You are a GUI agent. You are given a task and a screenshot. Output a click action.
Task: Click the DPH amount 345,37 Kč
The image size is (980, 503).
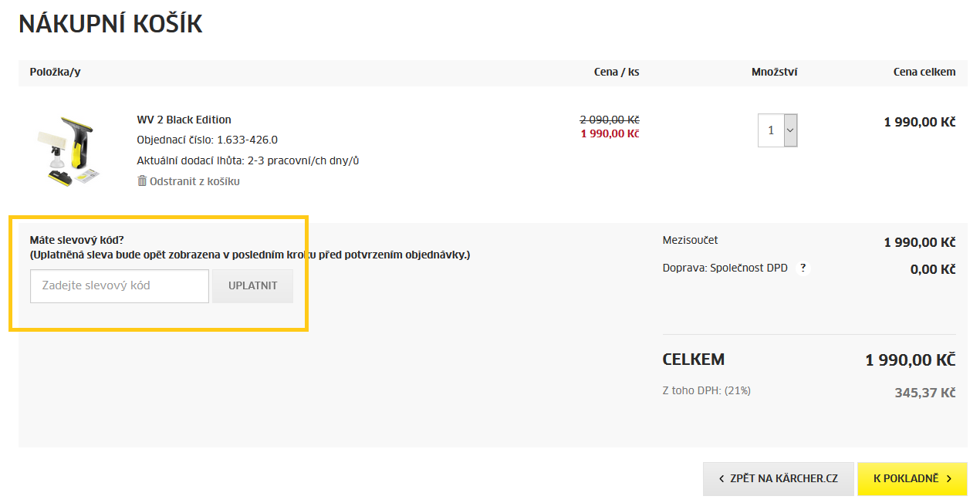click(x=924, y=393)
